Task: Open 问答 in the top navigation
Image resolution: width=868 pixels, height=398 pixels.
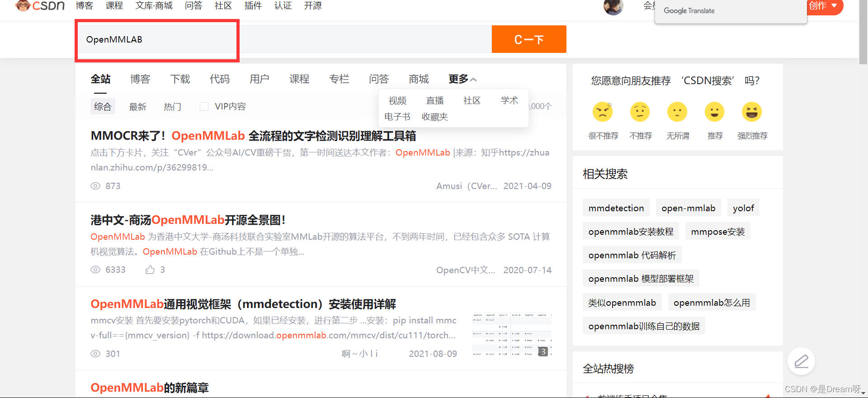Action: pyautogui.click(x=193, y=5)
